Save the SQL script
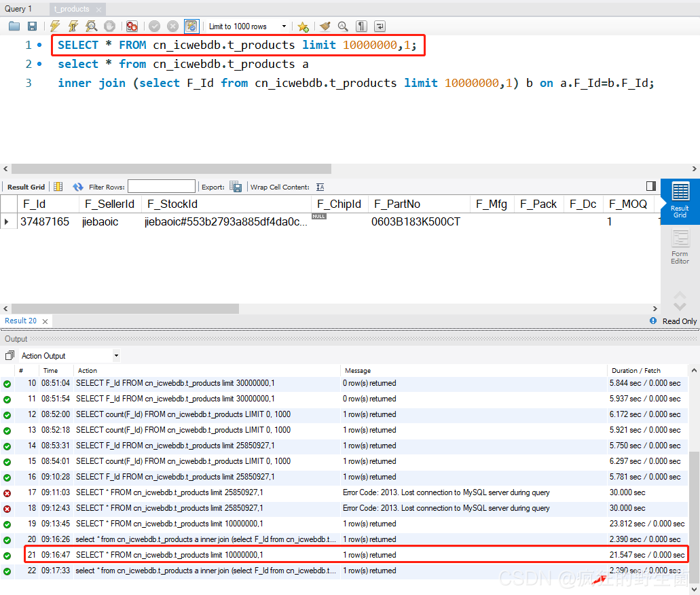This screenshot has height=595, width=700. (x=32, y=26)
